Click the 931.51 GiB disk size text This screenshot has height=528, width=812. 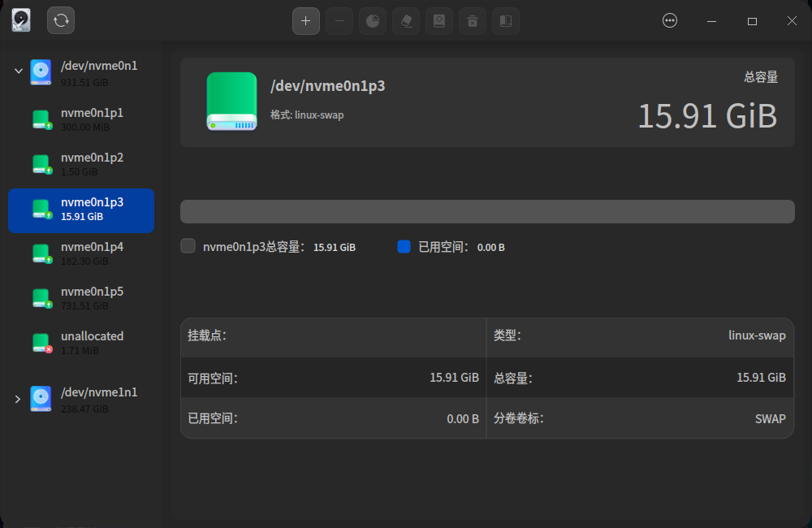[x=84, y=82]
